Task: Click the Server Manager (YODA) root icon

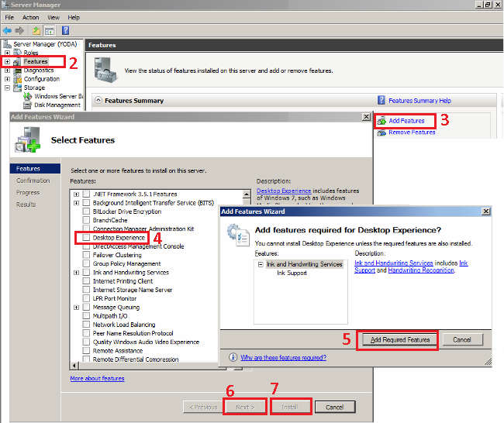Action: coord(7,44)
